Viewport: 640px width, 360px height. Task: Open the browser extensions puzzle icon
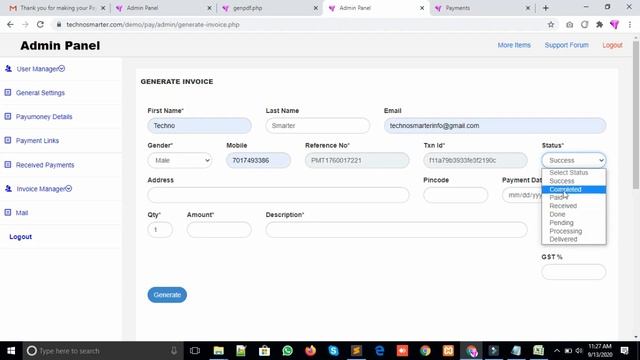pyautogui.click(x=599, y=24)
